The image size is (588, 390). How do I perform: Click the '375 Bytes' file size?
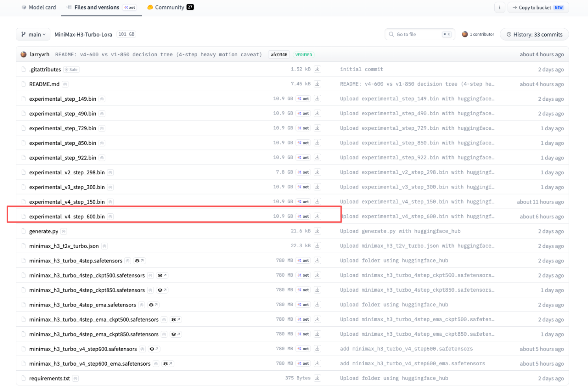[298, 378]
